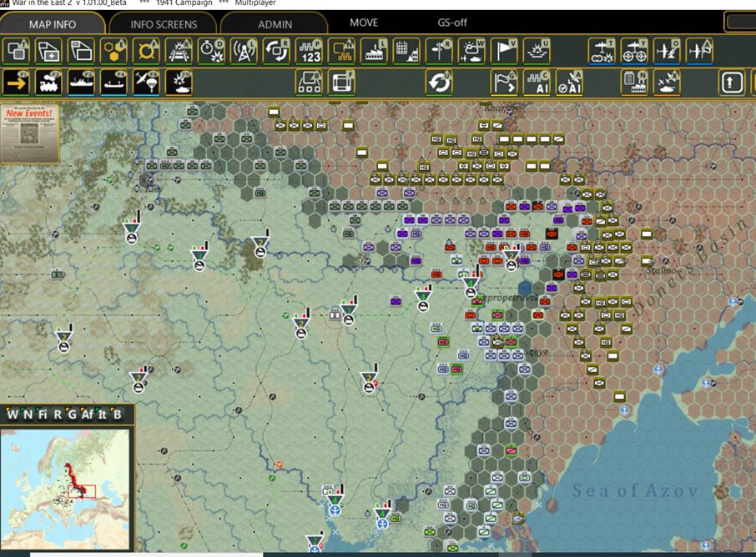Click the ground explosion (U) icon
This screenshot has height=557, width=756.
(x=537, y=51)
